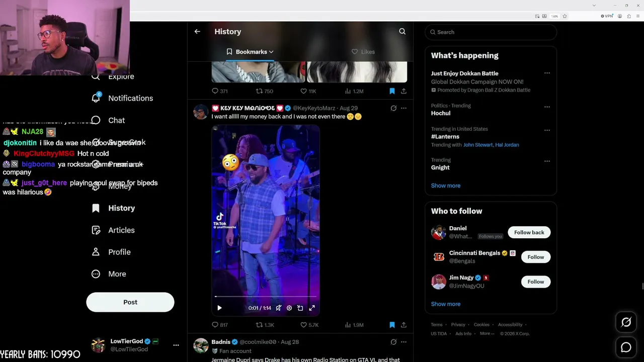Screen dimensions: 644x362
Task: Open video playback settings gear
Action: 289,308
